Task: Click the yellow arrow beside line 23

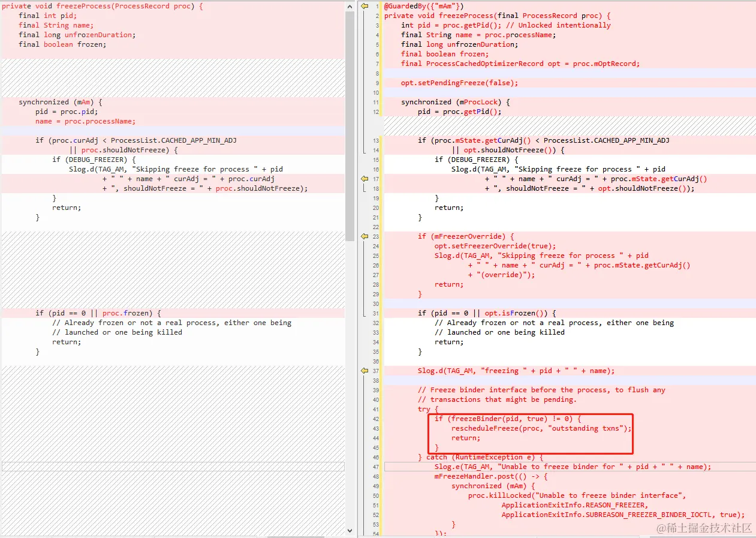Action: click(365, 236)
